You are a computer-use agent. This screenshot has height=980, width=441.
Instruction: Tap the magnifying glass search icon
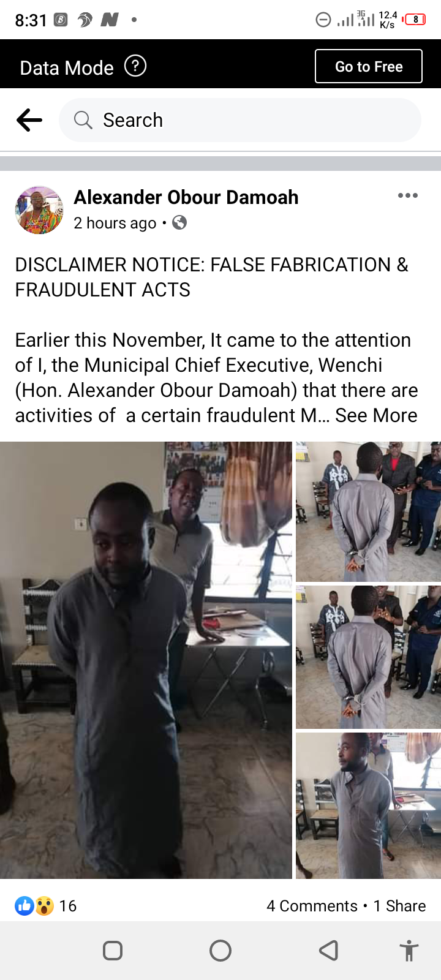click(x=83, y=120)
